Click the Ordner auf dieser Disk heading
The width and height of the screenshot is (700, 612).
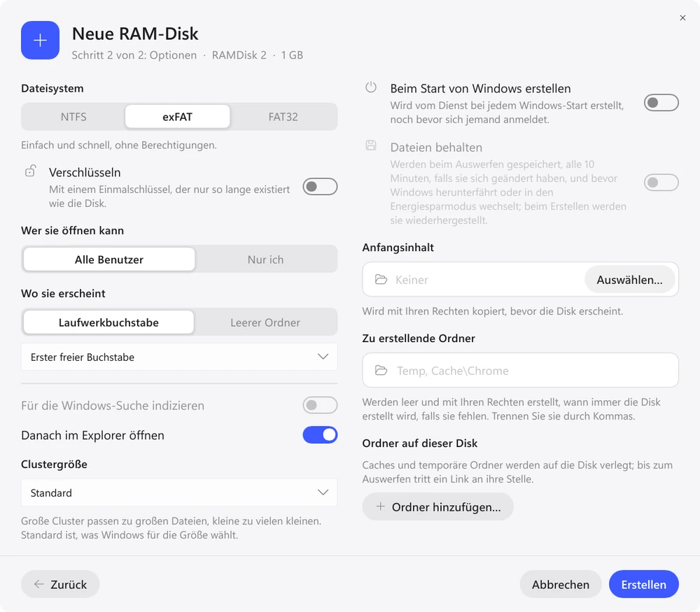click(x=419, y=443)
